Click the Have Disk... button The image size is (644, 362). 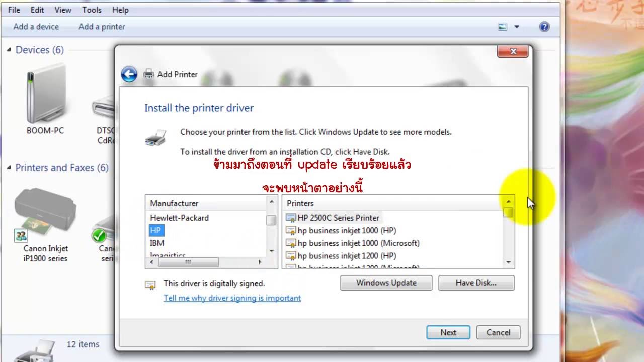point(476,283)
